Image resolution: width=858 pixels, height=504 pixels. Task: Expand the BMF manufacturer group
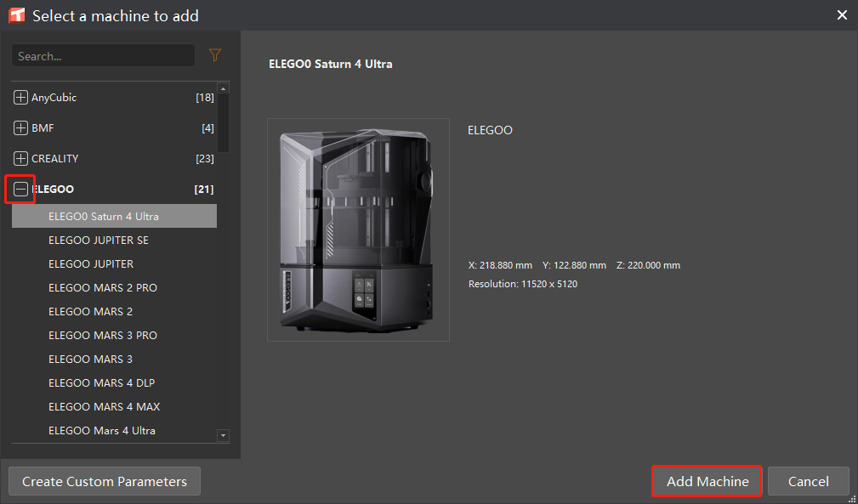click(21, 128)
